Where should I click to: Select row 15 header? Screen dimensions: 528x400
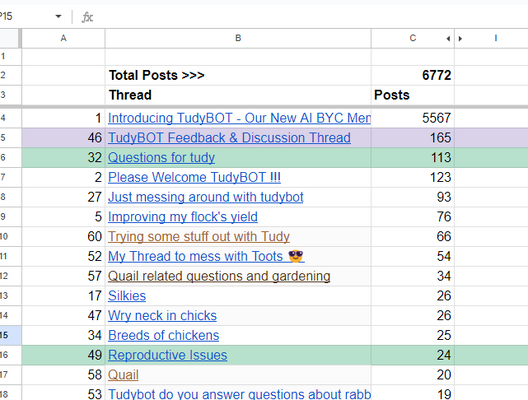10,335
